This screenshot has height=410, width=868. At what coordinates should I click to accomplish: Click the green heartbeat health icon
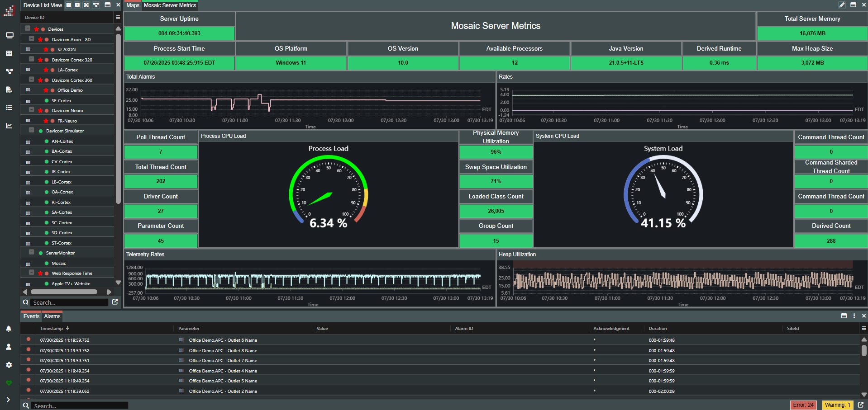tap(9, 383)
